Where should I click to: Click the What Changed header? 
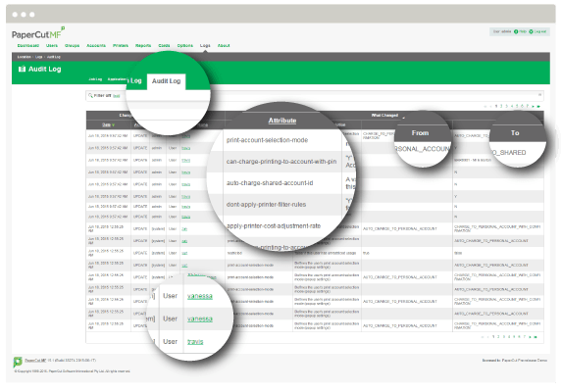pos(384,115)
